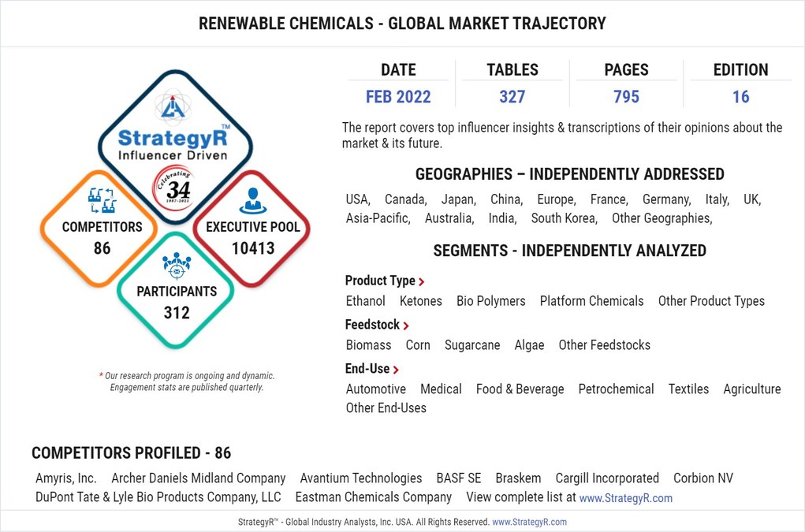Click the Agriculture end-use
The image size is (805, 532).
point(752,389)
